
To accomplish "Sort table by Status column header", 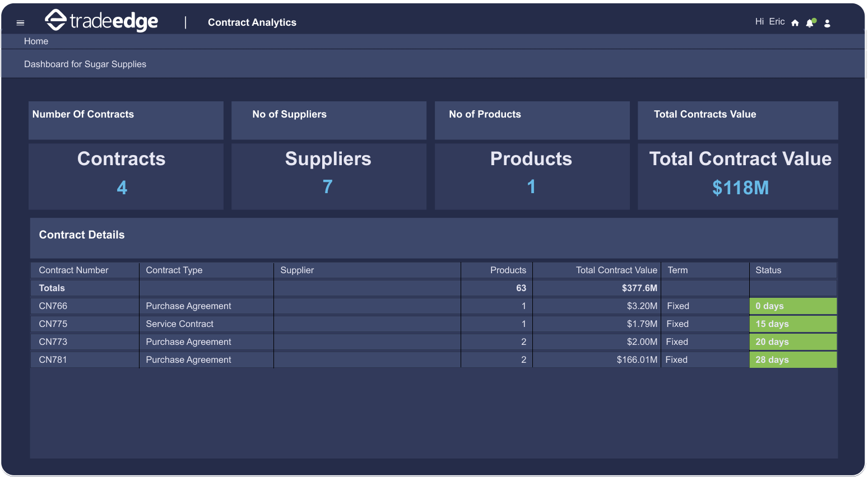I will 768,270.
